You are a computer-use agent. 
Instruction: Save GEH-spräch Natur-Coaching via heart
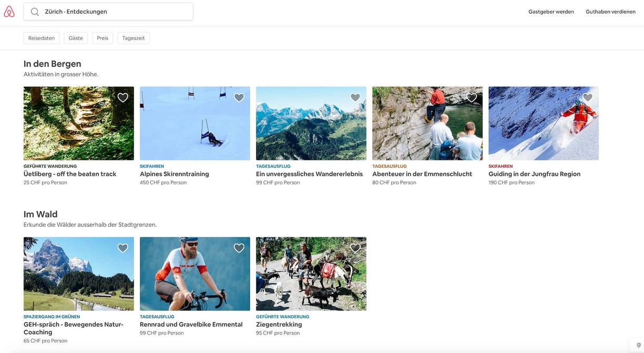click(122, 248)
